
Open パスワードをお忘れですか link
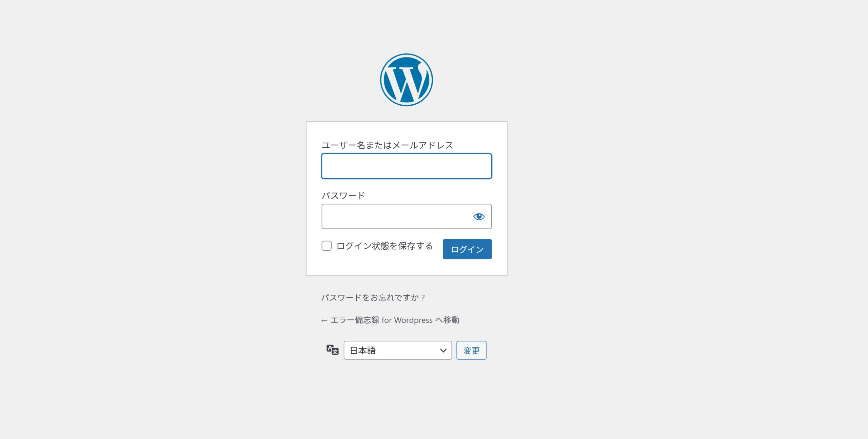click(373, 297)
